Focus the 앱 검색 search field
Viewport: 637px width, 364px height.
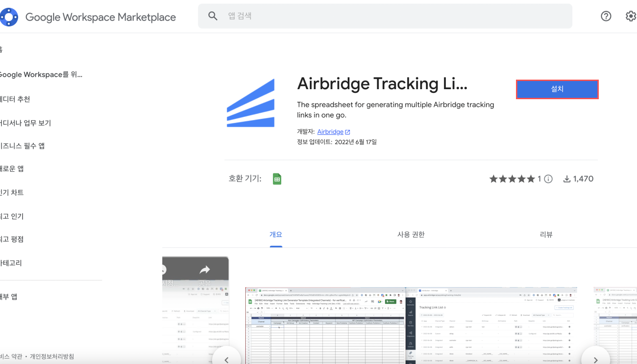(x=385, y=16)
